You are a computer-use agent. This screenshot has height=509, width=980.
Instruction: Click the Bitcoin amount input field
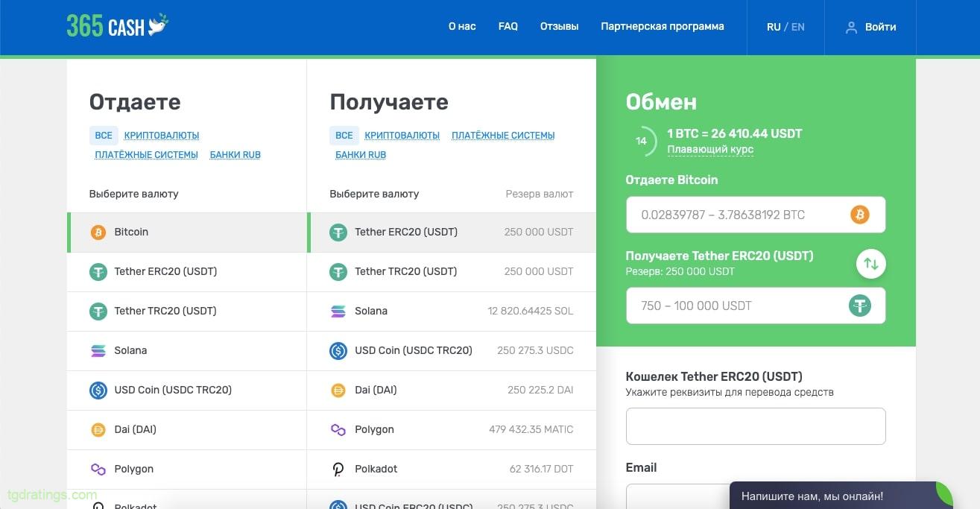point(756,215)
